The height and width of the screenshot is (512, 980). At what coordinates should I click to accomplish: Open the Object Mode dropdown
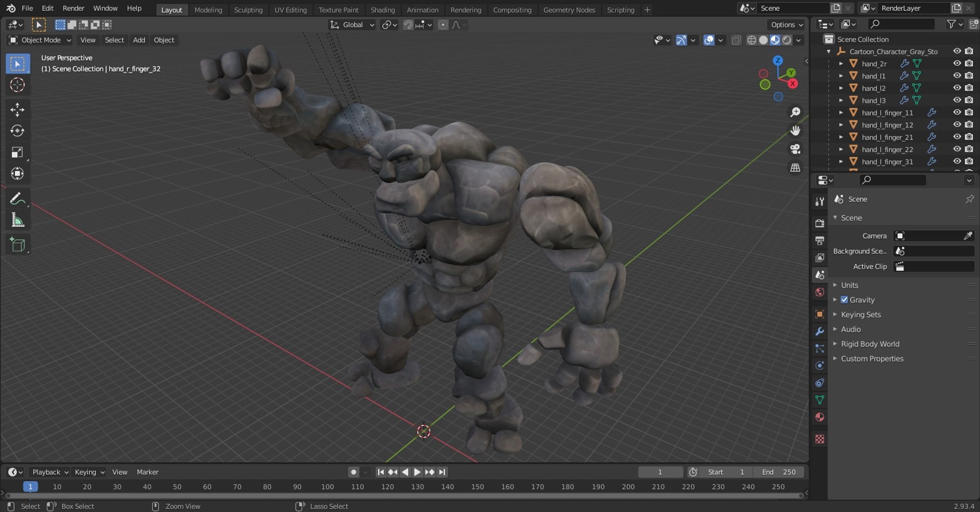click(40, 40)
